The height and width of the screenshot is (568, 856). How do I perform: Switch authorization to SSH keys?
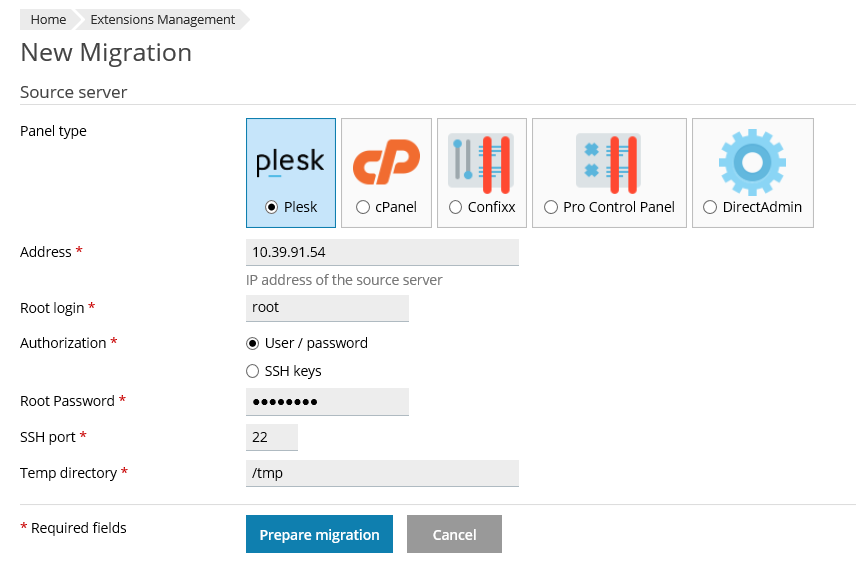253,371
